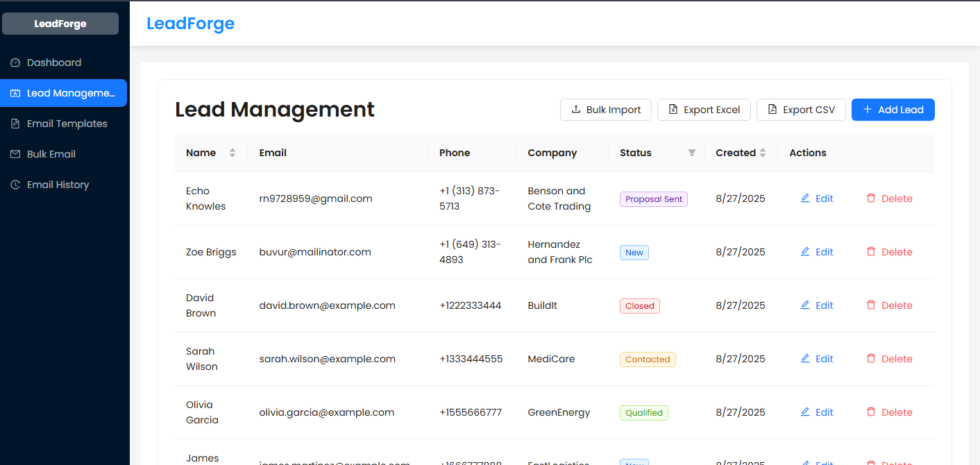This screenshot has width=980, height=465.
Task: Open Dashboard from the sidebar
Action: 63,62
